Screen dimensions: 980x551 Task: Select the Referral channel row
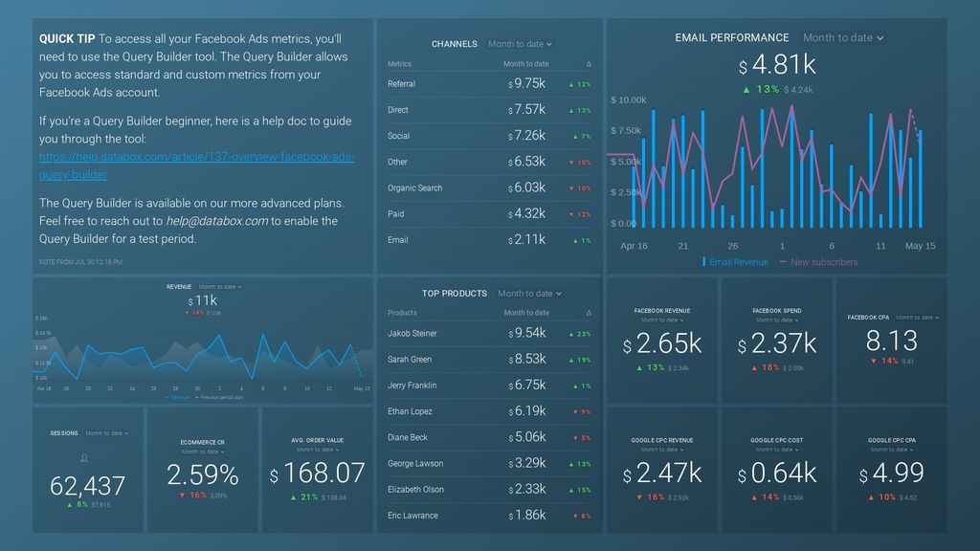[489, 84]
